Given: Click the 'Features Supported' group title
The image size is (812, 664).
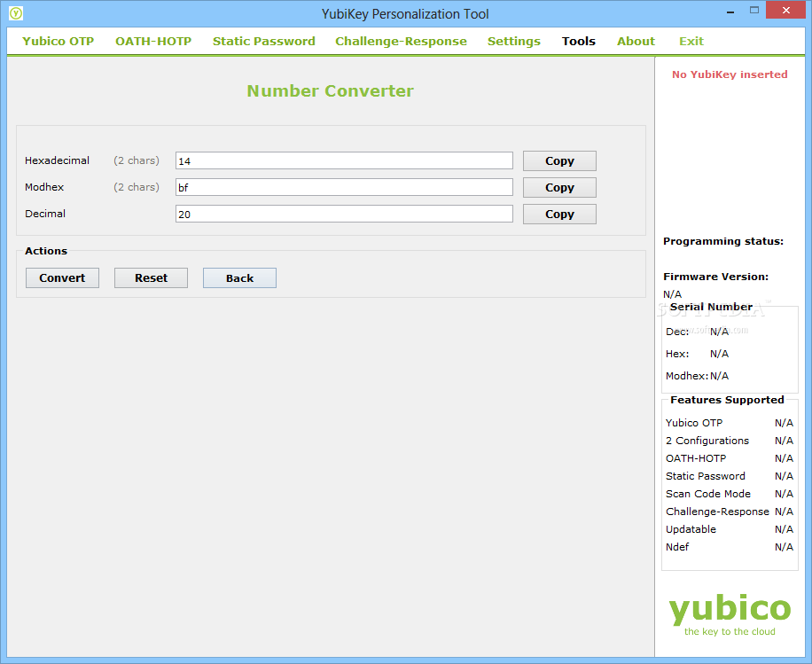Looking at the screenshot, I should (727, 400).
